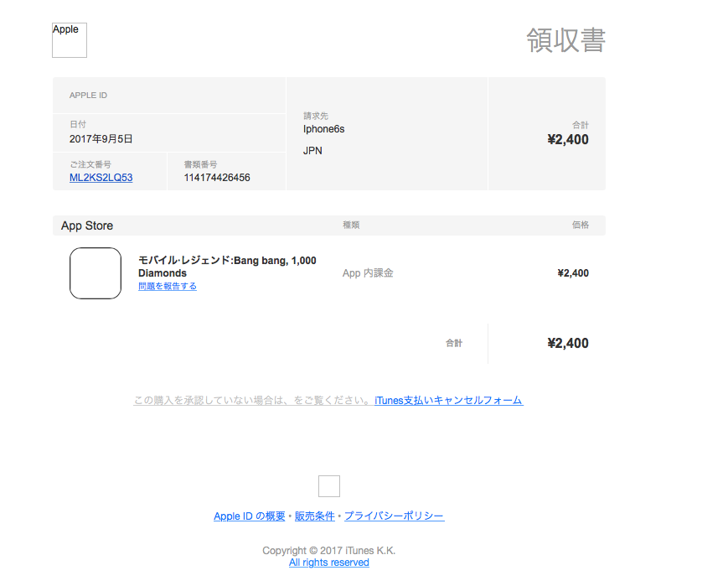
Task: Click the Apple logo image placeholder
Action: tap(70, 40)
